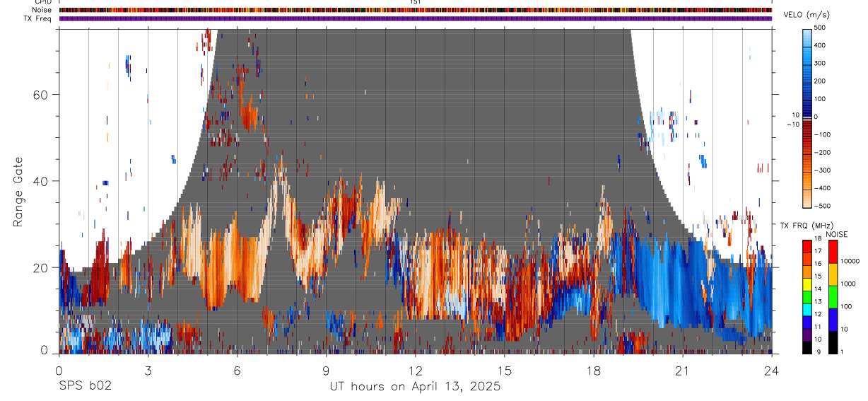Click the '9' TX frequency legend label
The image size is (868, 401).
point(819,352)
